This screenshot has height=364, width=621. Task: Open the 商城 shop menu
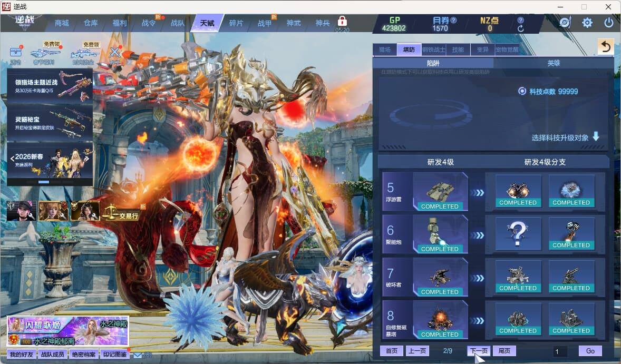62,23
